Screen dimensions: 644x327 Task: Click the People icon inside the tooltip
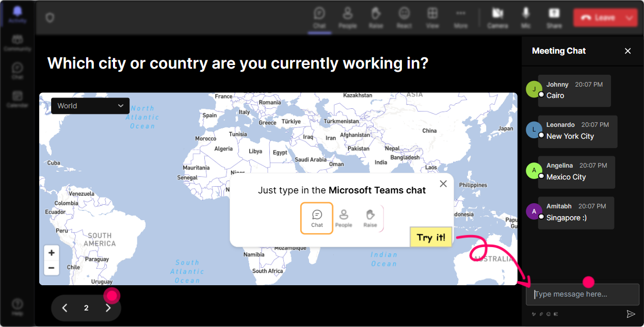[x=344, y=218]
